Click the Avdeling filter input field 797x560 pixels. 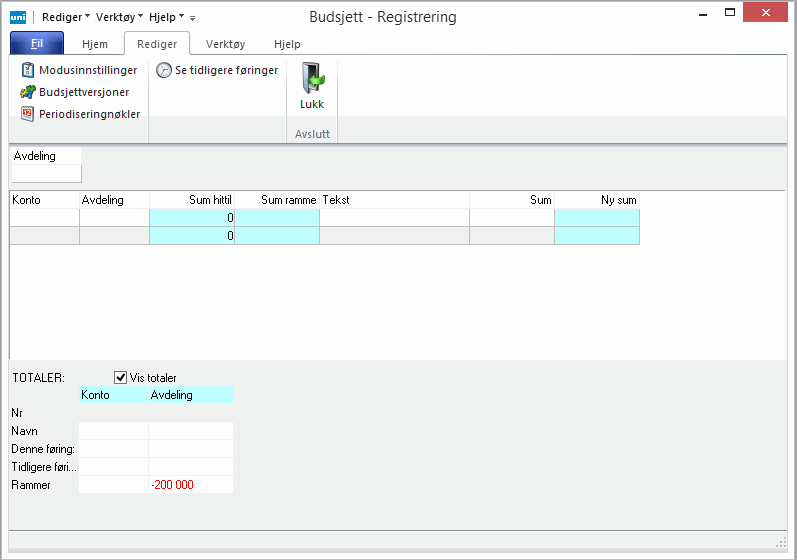tap(46, 174)
